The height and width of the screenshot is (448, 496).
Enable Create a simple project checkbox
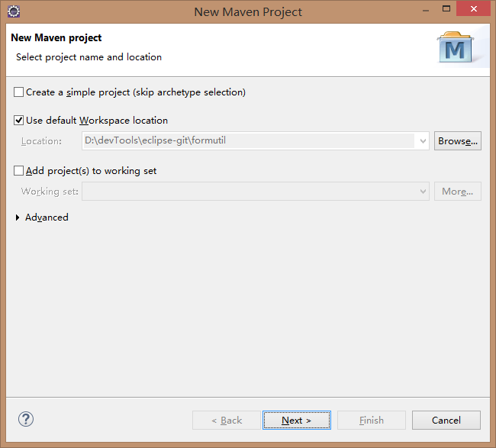click(18, 92)
